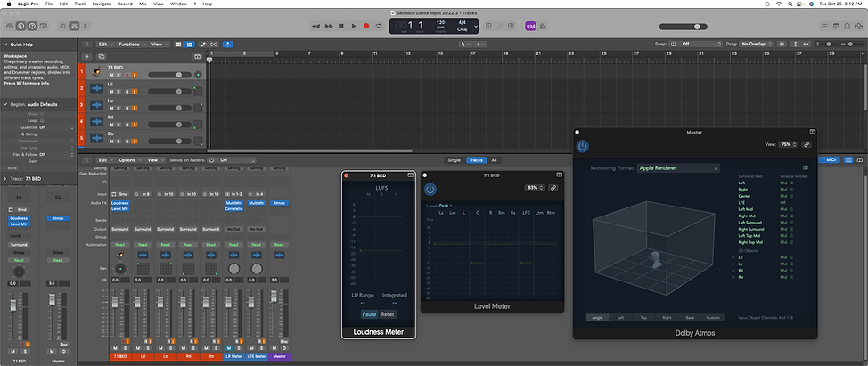Add a new track with plus button

(x=87, y=56)
